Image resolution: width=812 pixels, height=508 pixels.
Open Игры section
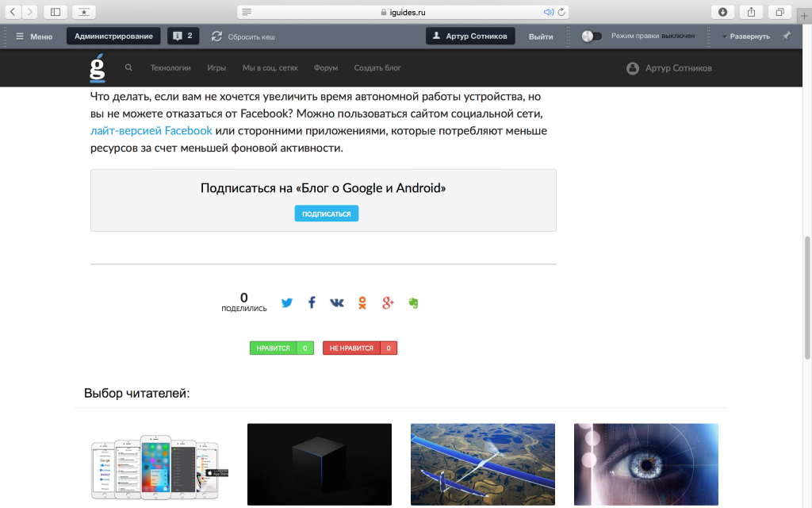coord(216,68)
